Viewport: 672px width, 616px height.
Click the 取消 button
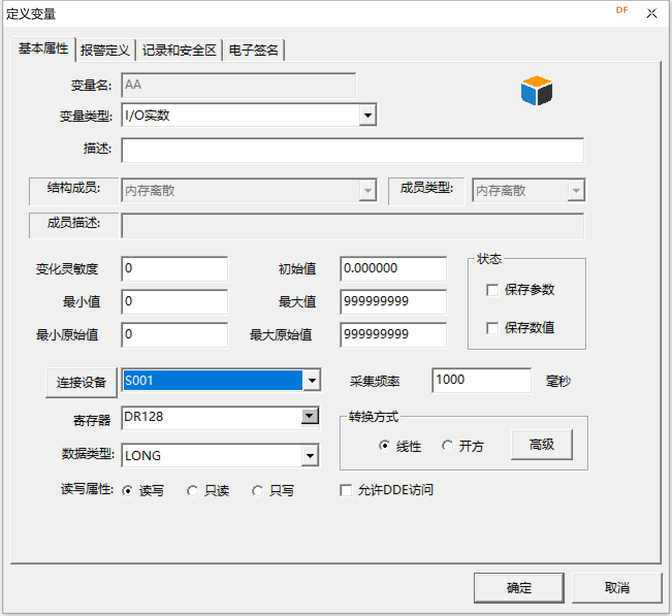(x=617, y=588)
